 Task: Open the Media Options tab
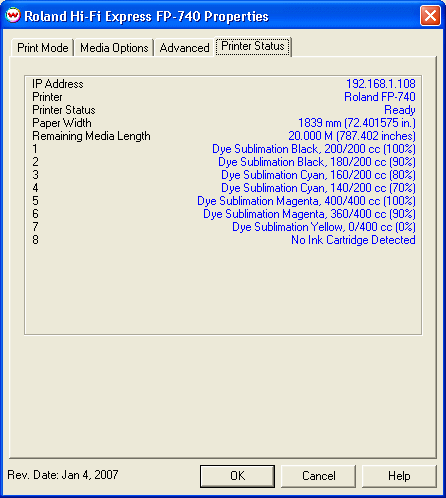(114, 48)
